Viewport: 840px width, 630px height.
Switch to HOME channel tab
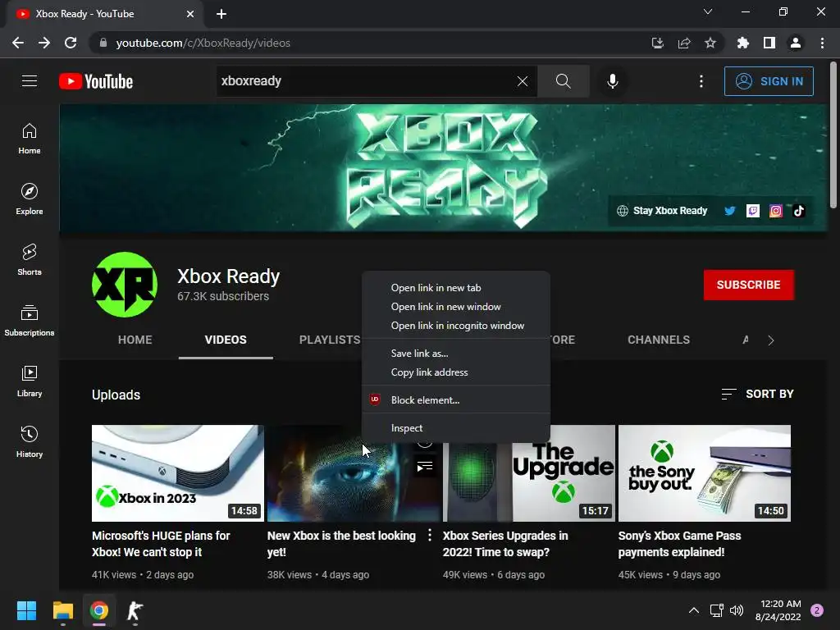[x=135, y=340]
